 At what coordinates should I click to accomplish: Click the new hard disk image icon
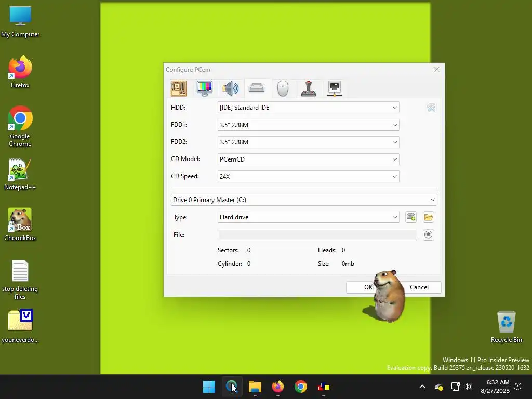[x=411, y=217]
